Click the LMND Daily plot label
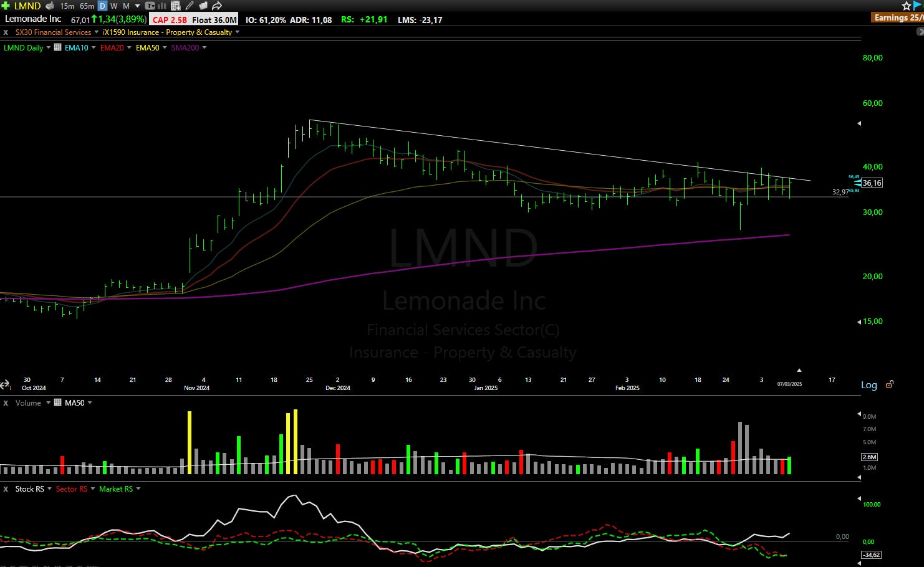Viewport: 924px width, 567px height. [24, 48]
